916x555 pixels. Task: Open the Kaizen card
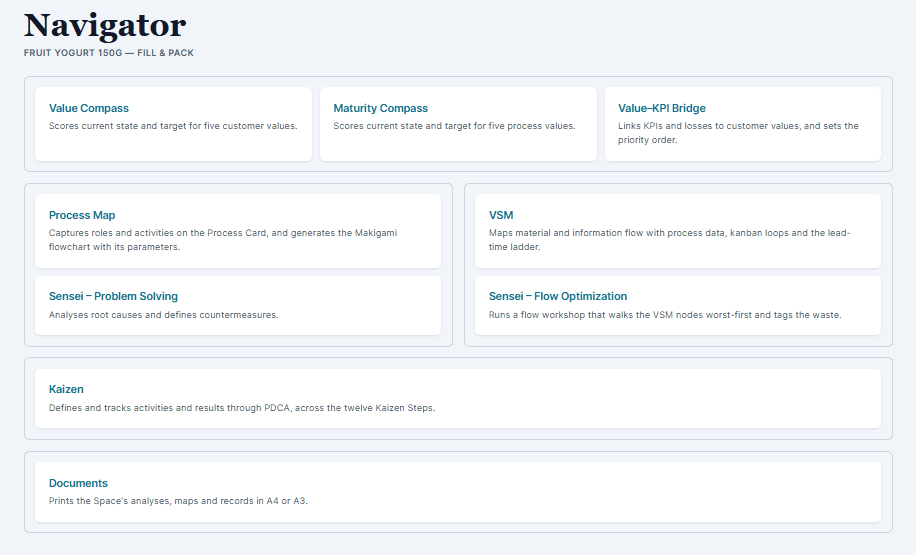458,398
